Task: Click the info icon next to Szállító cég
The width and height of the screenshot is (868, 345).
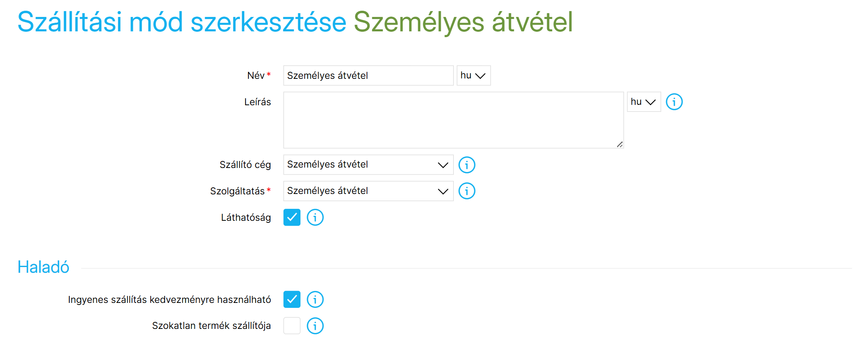Action: coord(467,165)
